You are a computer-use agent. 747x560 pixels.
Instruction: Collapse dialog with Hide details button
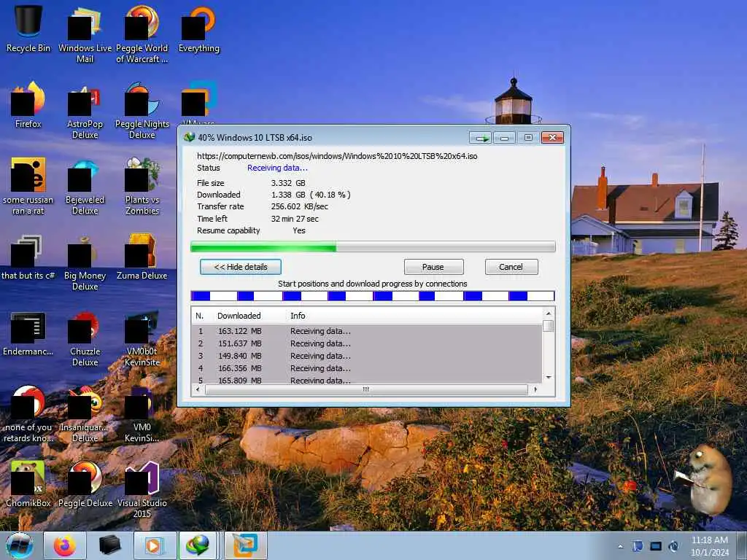[x=241, y=267]
